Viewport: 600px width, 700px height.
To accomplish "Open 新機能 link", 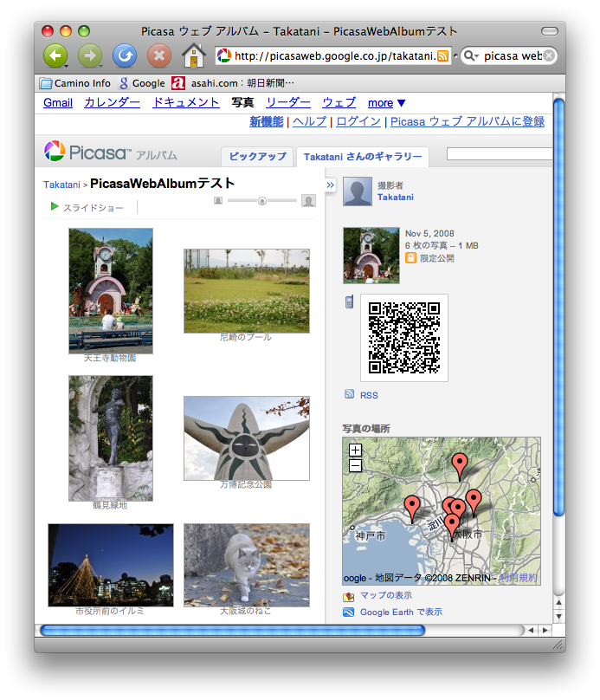I will (267, 121).
